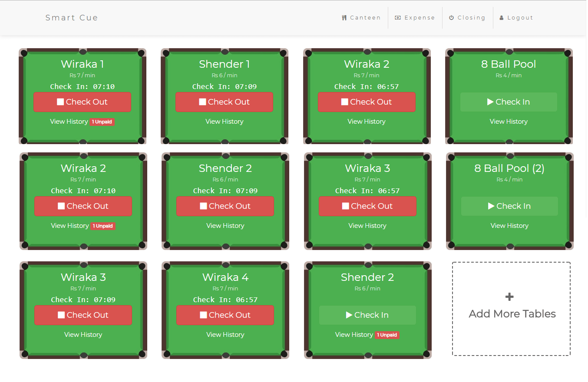View history of 8 Ball Pool (2)

point(509,226)
